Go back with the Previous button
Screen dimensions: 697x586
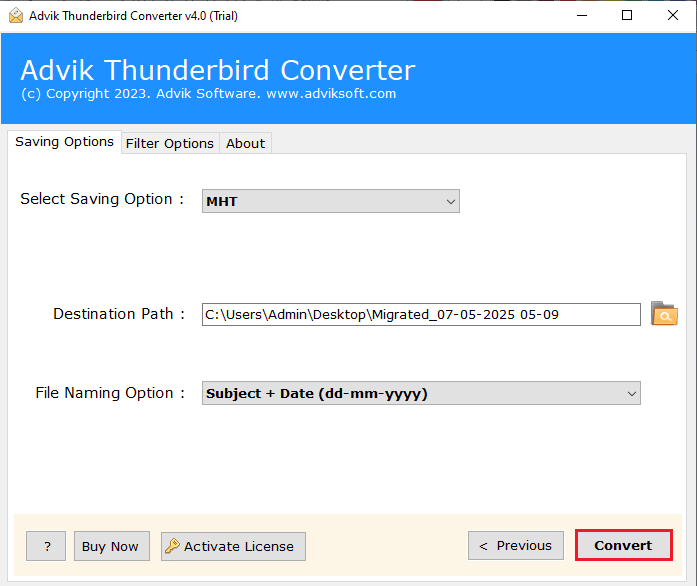[516, 546]
